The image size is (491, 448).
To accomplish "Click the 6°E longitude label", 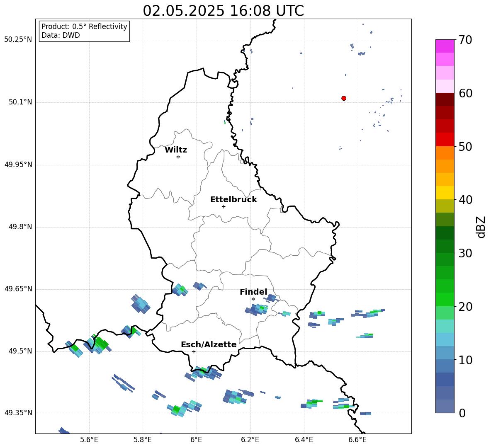I will pos(196,440).
